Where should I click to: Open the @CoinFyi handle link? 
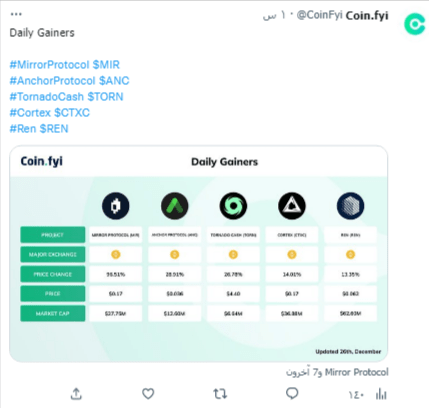pyautogui.click(x=319, y=15)
